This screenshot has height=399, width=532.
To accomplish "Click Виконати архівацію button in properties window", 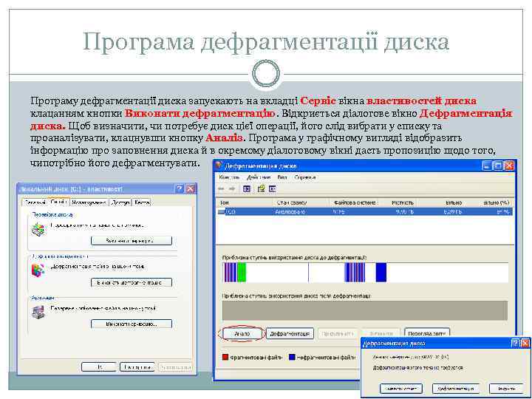I will (x=132, y=324).
